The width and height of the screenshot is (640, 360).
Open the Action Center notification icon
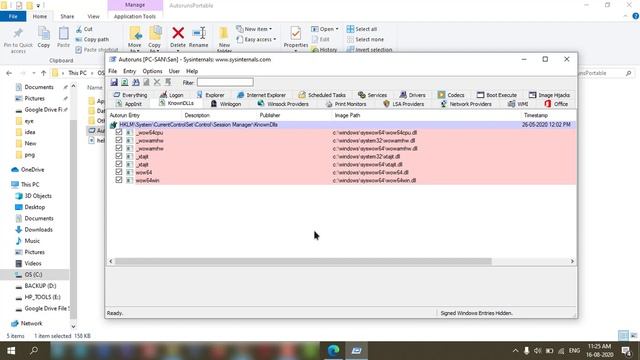tap(627, 350)
